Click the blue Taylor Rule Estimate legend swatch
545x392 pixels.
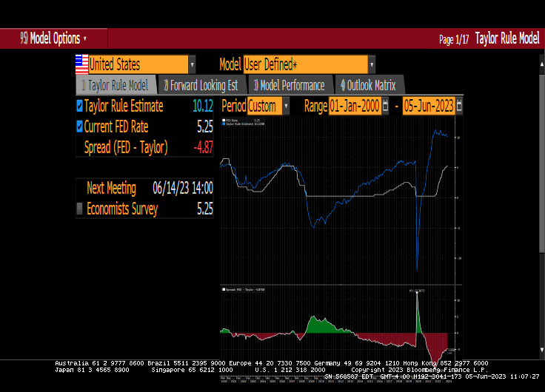[224, 123]
